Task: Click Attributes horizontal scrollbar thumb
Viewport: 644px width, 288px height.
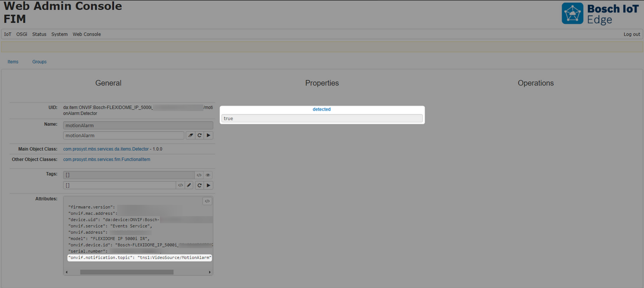Action: (x=127, y=272)
